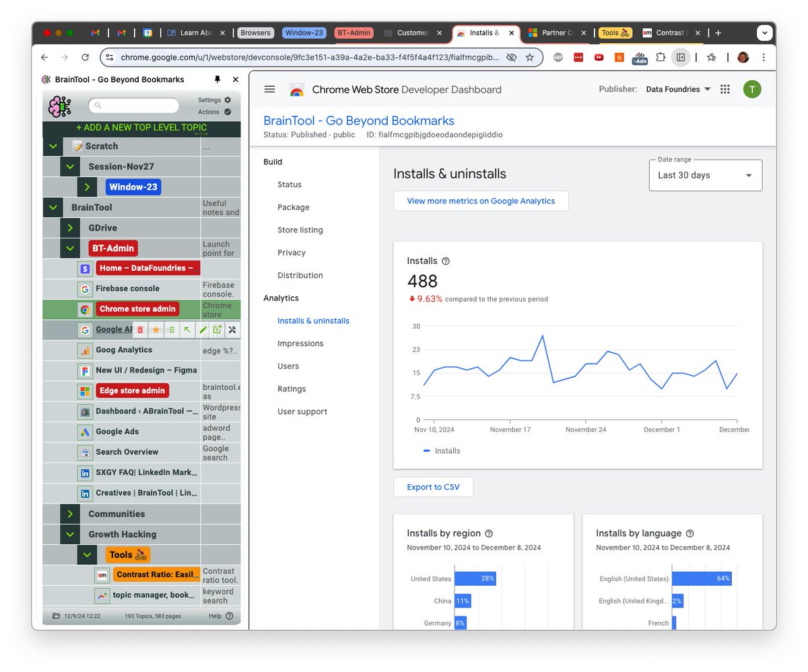Screen dimensions: 808x672
Task: Open the Actions checkmark menu
Action: pos(228,112)
